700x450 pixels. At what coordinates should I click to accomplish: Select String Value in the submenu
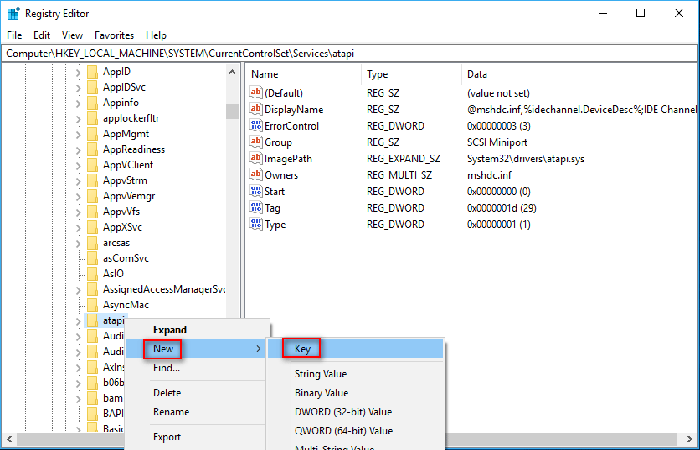tap(355, 374)
